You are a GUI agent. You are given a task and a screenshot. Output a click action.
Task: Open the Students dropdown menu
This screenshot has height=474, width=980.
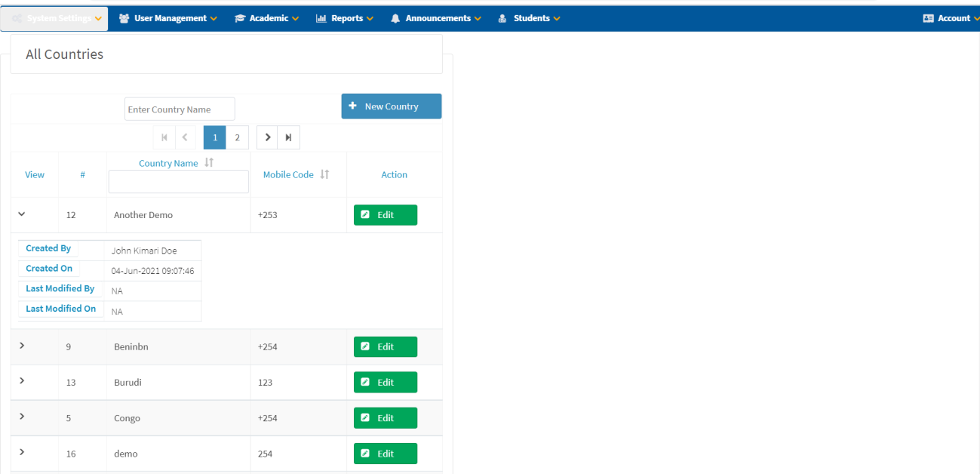coord(530,18)
